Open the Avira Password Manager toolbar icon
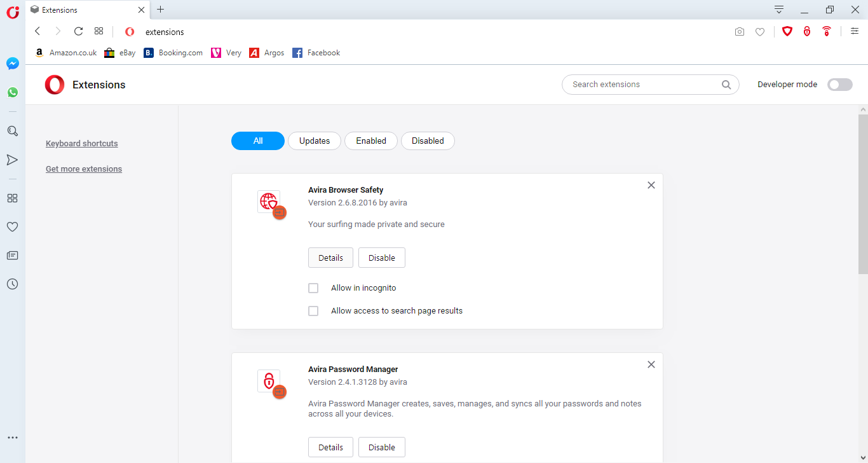 click(807, 31)
